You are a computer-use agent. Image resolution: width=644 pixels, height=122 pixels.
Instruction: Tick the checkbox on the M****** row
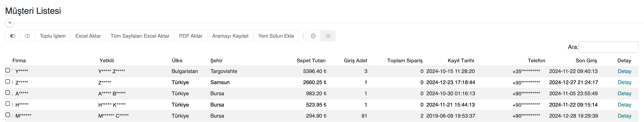8,115
